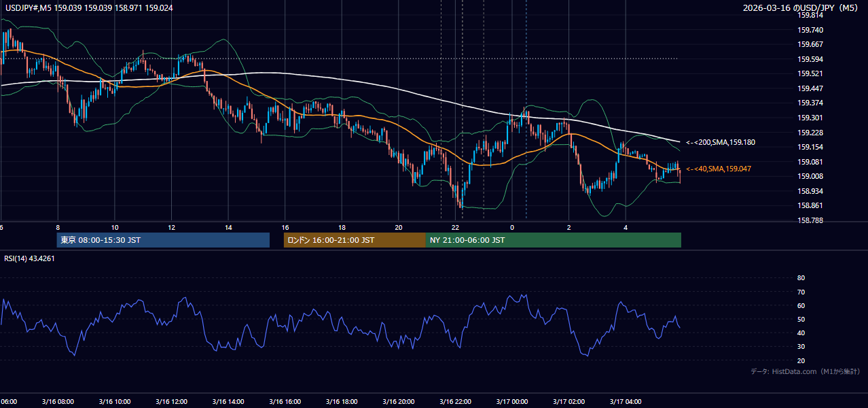Click the HistData.com data source credit
The height and width of the screenshot is (408, 868).
click(806, 371)
